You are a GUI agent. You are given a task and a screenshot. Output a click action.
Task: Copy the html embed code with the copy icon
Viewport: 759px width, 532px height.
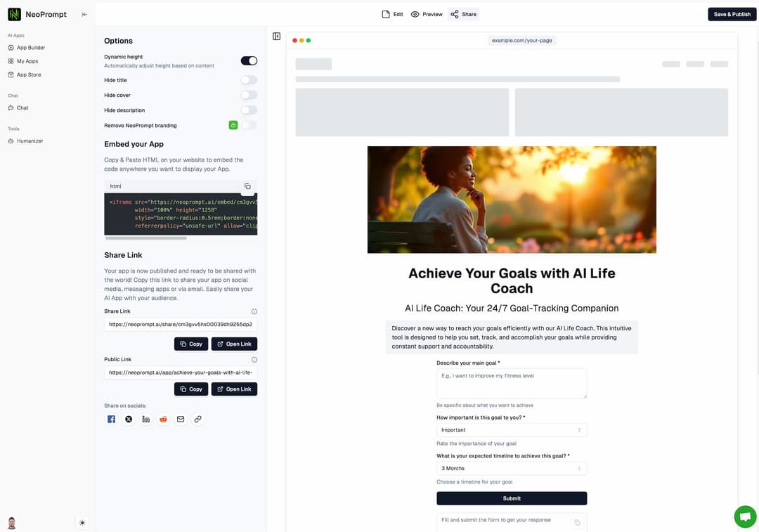(247, 186)
